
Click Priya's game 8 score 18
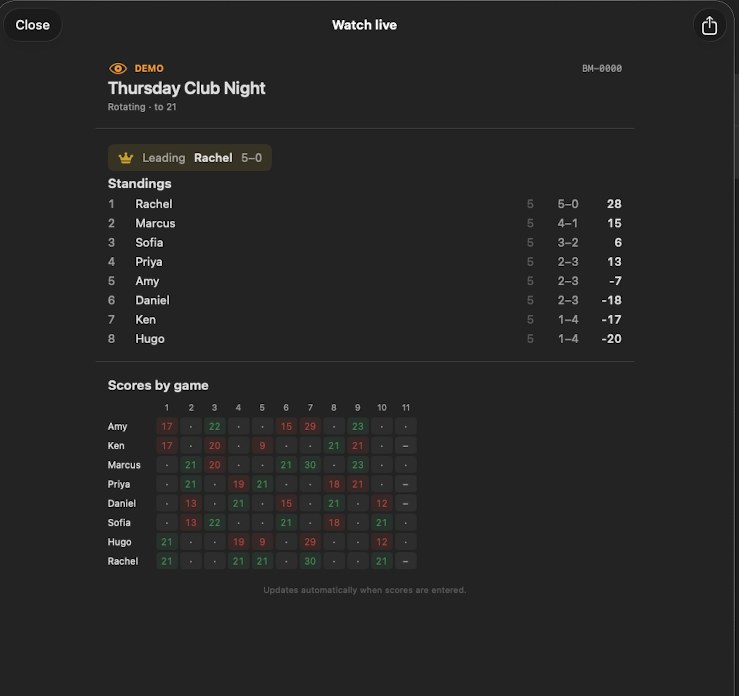(334, 484)
